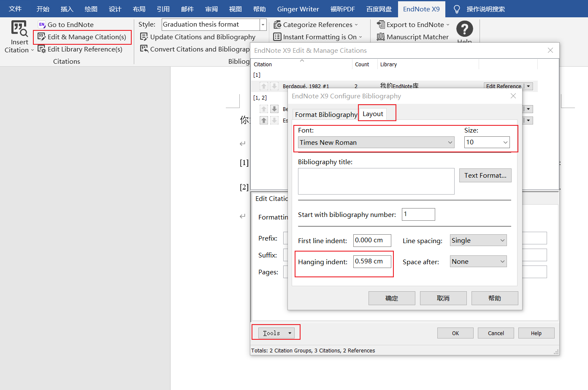This screenshot has height=390, width=588.
Task: Switch to the 帮助 ribbon tab
Action: (260, 9)
